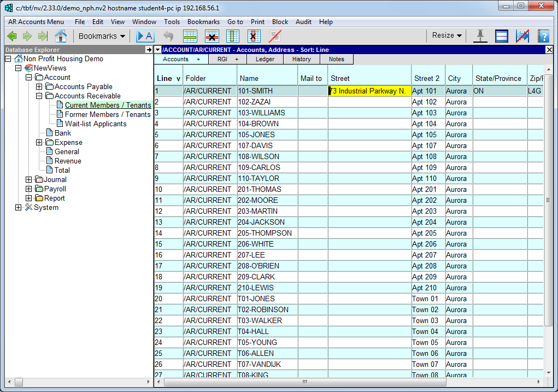Screen dimensions: 558x392
Task: Expand the Payroll tree node
Action: tap(28, 189)
